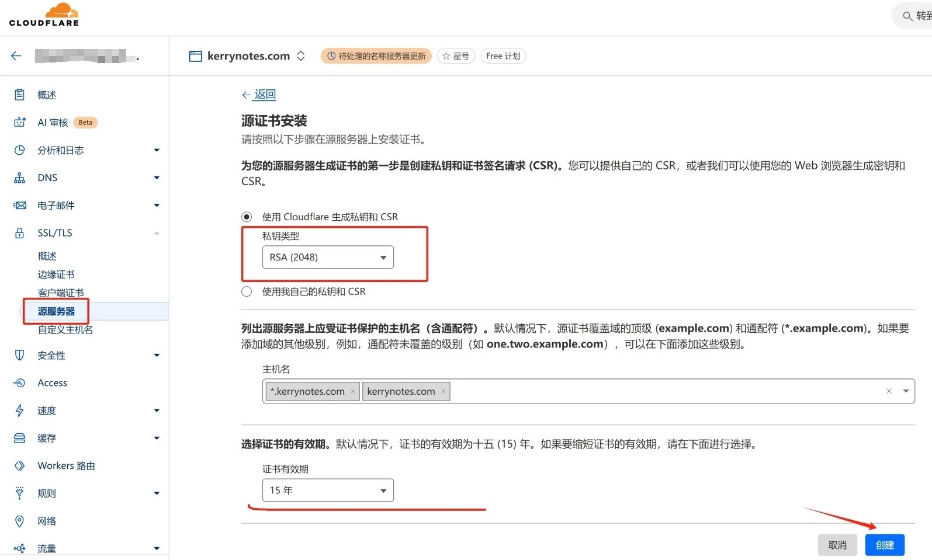Click the AI 审核 sidebar icon
The width and height of the screenshot is (932, 560).
click(19, 123)
